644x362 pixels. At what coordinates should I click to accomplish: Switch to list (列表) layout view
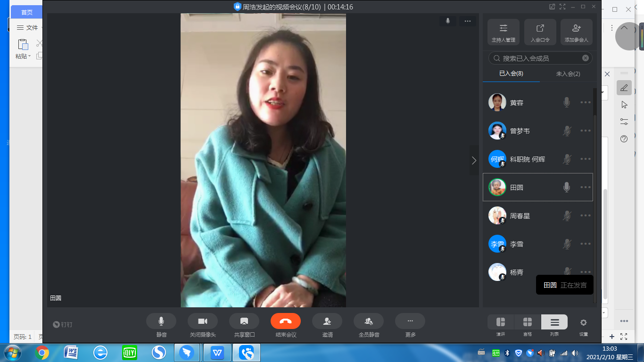554,322
